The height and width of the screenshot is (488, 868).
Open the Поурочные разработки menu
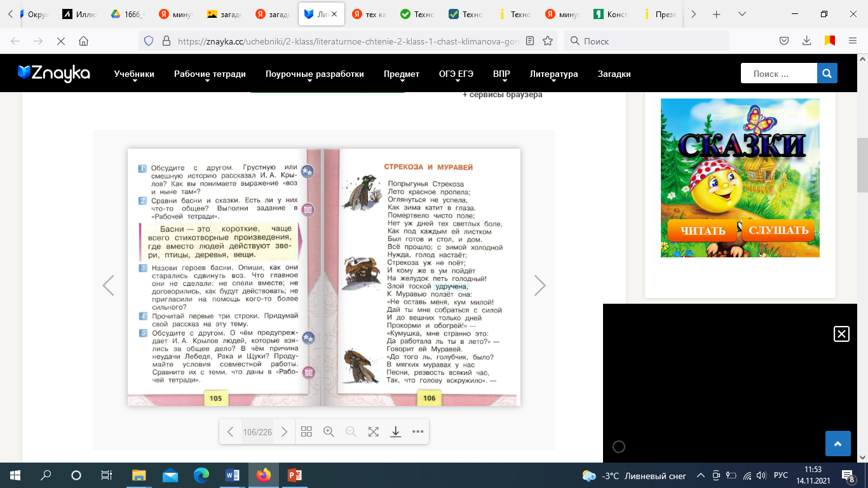[x=315, y=74]
